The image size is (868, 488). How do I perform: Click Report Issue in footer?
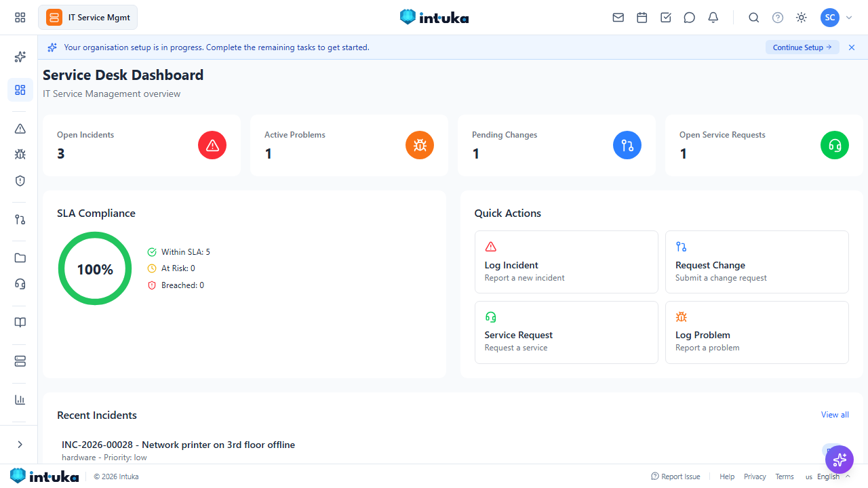click(x=675, y=476)
